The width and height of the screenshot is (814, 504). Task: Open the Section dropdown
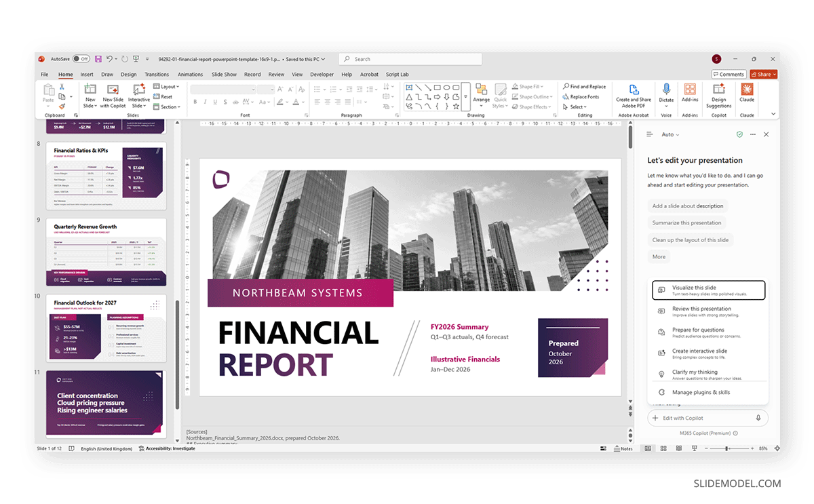coord(167,106)
